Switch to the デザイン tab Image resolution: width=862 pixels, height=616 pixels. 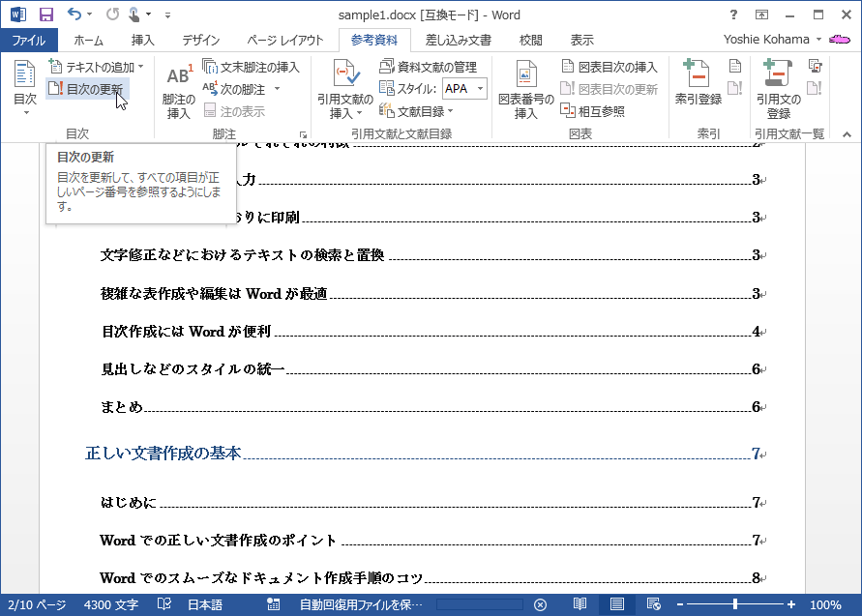click(x=201, y=40)
